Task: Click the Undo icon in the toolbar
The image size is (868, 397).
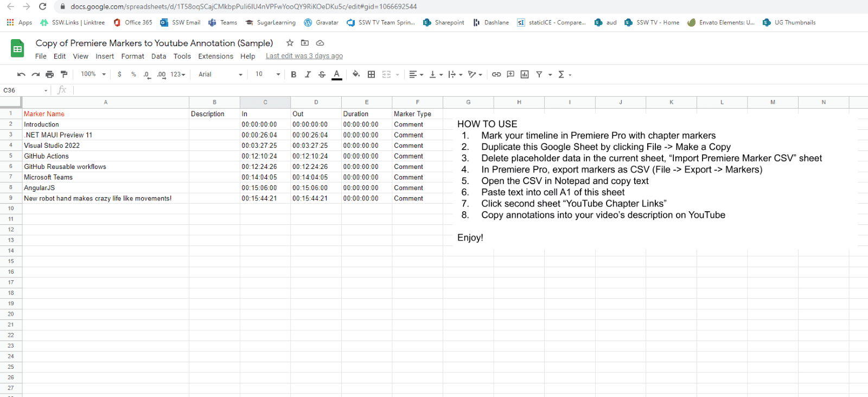Action: coord(21,74)
